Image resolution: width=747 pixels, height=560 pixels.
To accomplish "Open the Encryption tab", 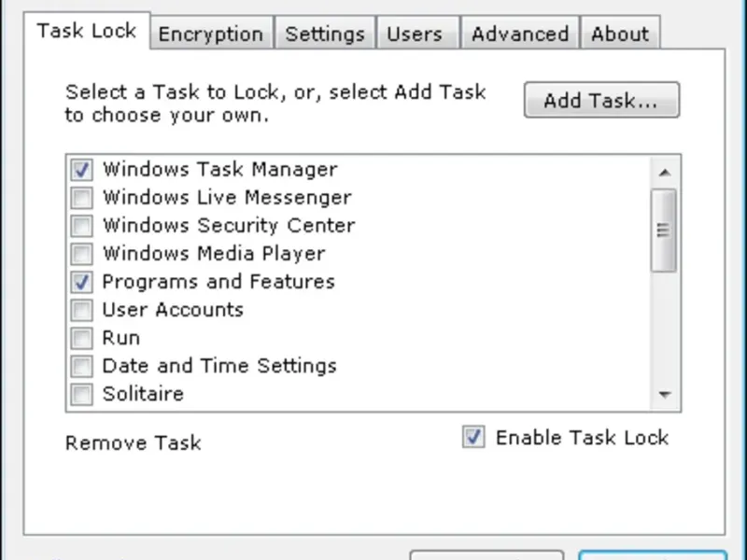I will pos(211,34).
